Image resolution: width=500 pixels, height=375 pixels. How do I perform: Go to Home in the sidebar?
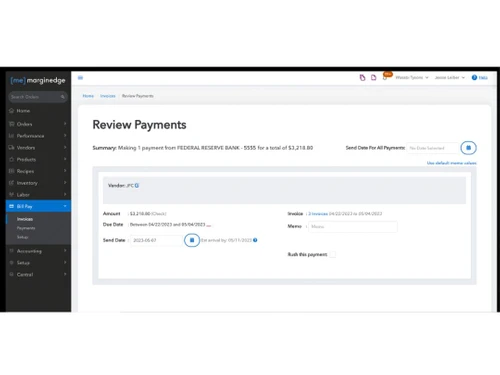23,111
